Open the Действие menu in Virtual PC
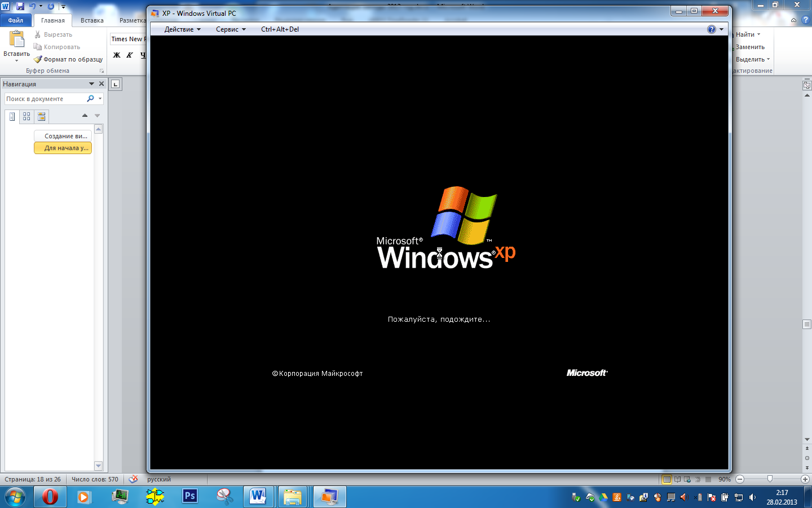The height and width of the screenshot is (508, 812). click(x=182, y=29)
